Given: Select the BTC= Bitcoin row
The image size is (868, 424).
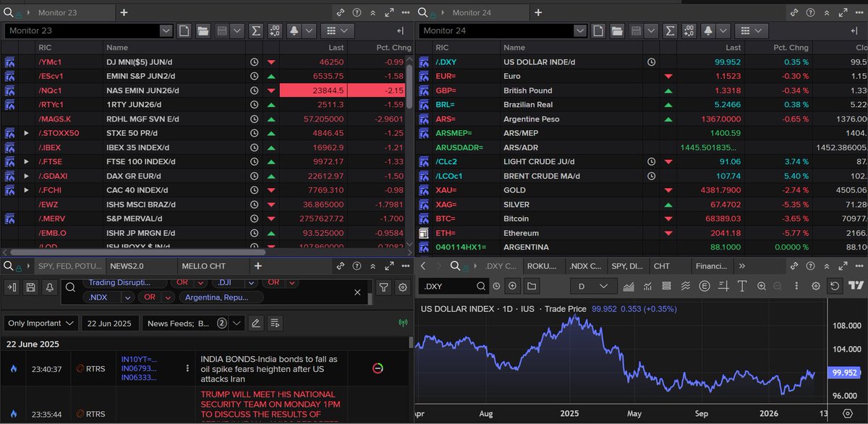Looking at the screenshot, I should click(x=640, y=219).
